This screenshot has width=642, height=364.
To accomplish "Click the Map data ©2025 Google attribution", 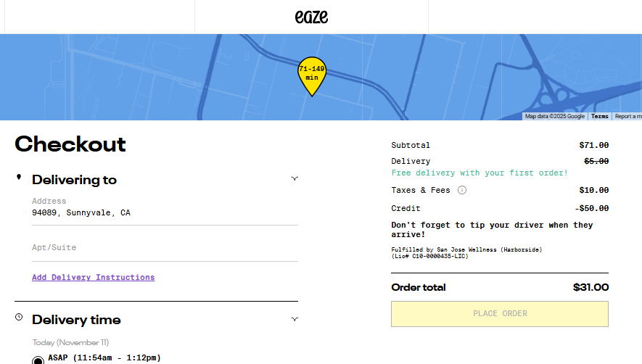I will [554, 116].
